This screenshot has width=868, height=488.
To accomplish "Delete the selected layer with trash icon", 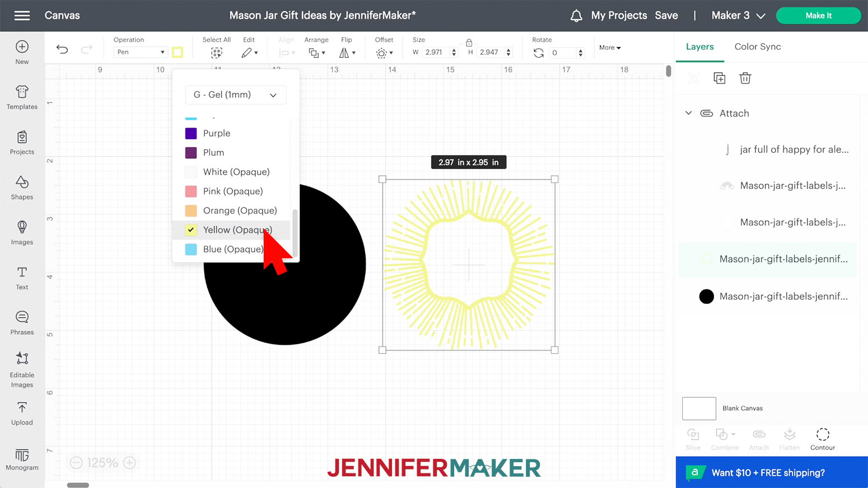I will click(x=745, y=78).
